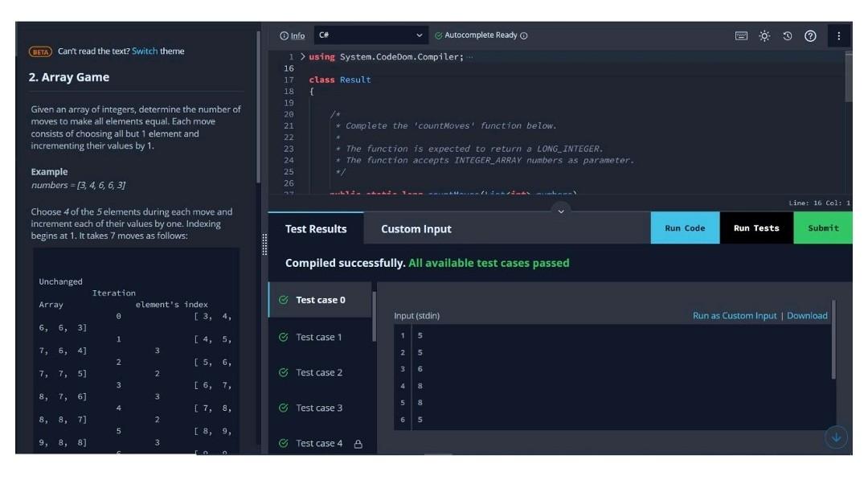868x484 pixels.
Task: Click the code editor vertical scrollbar
Action: click(x=849, y=77)
